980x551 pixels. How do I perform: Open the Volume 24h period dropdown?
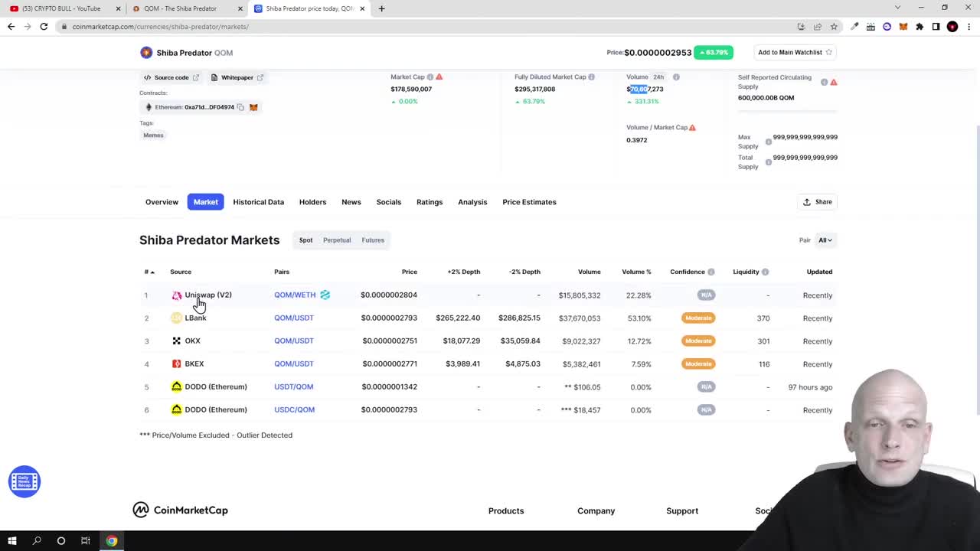(x=658, y=77)
